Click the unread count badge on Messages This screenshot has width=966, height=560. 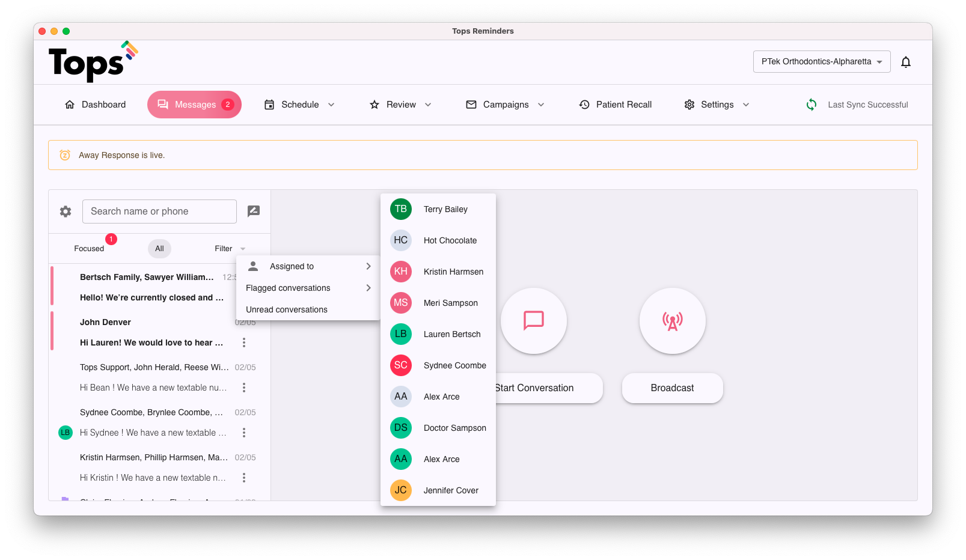228,105
